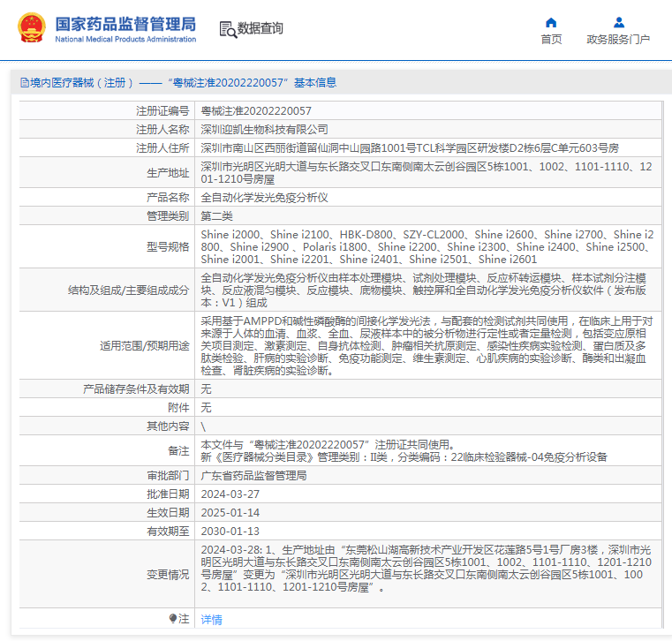672x641 pixels.
Task: Click the 注册证编号 row label
Action: pyautogui.click(x=162, y=111)
